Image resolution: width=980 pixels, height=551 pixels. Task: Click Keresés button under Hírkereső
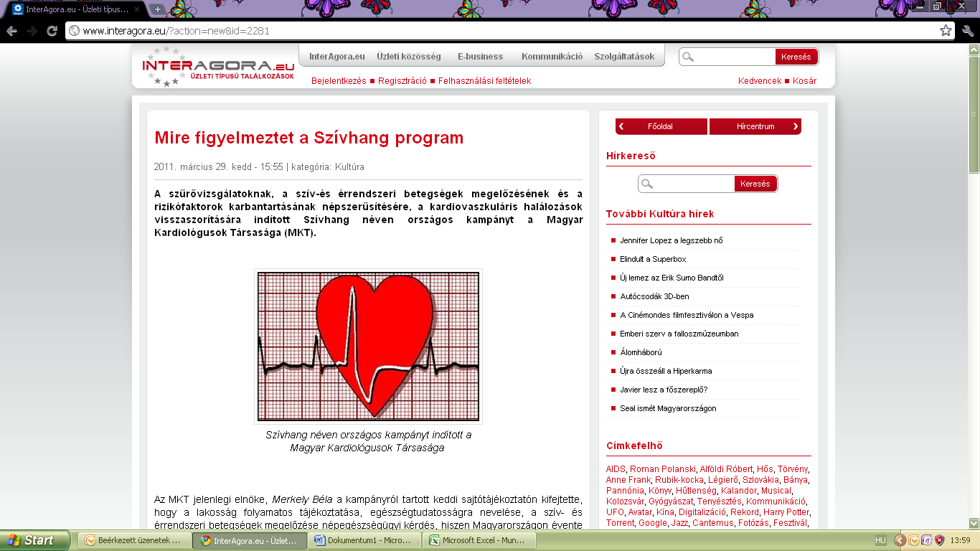click(x=755, y=184)
